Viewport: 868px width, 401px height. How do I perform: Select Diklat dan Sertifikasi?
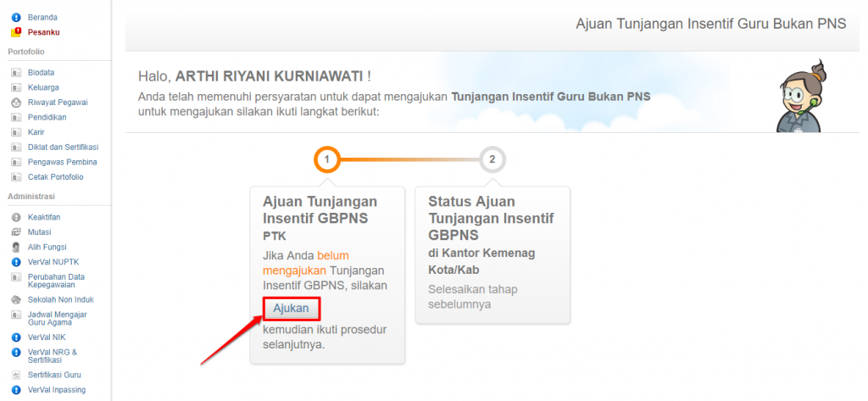[63, 147]
